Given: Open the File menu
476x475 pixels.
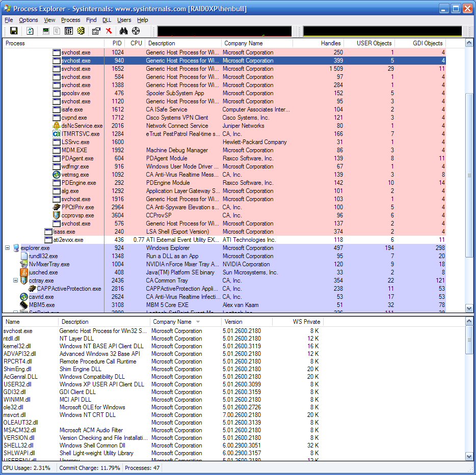Looking at the screenshot, I should point(9,20).
